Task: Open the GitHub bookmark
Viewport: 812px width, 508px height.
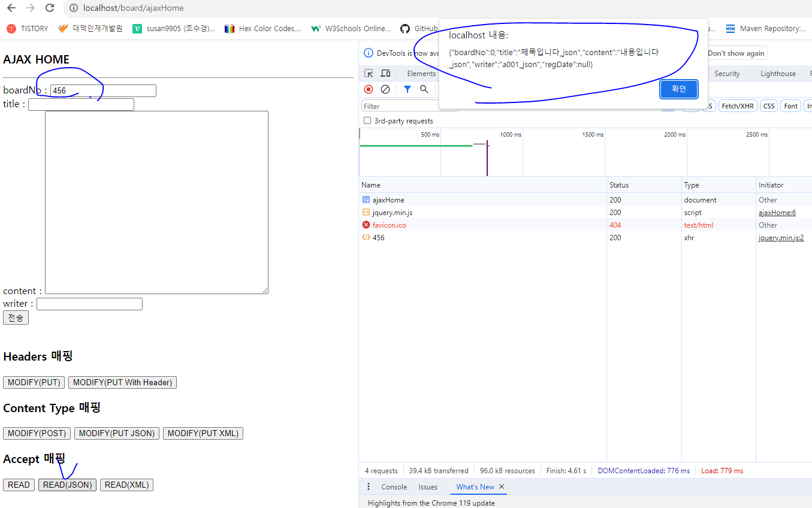Action: click(419, 28)
